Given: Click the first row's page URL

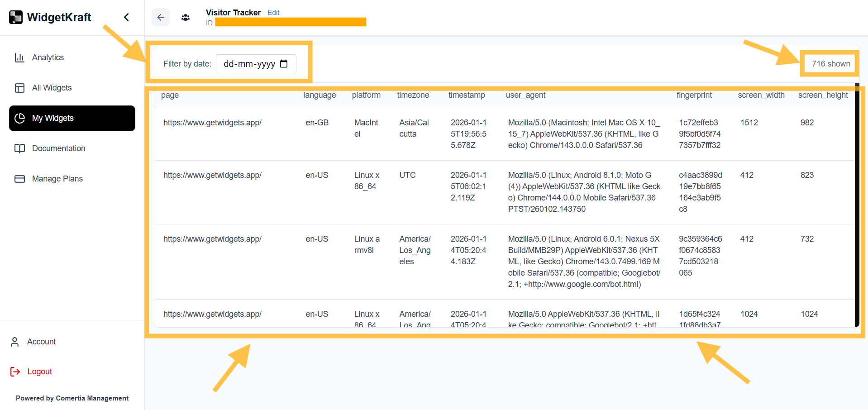Looking at the screenshot, I should (x=212, y=123).
